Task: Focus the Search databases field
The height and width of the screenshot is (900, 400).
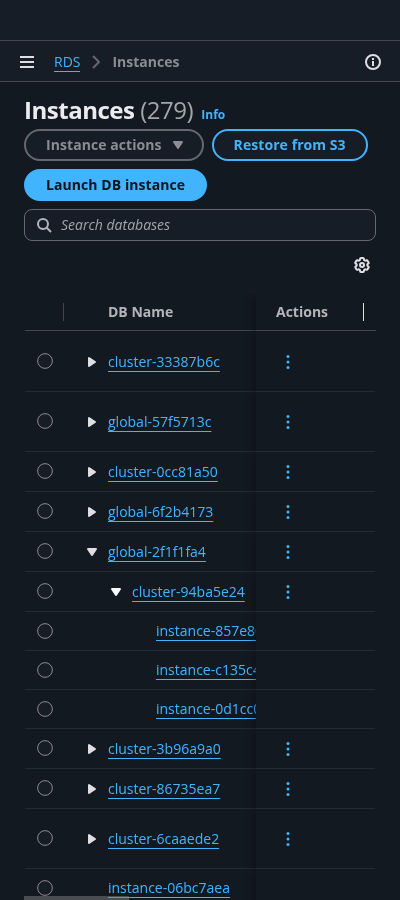Action: pyautogui.click(x=200, y=225)
